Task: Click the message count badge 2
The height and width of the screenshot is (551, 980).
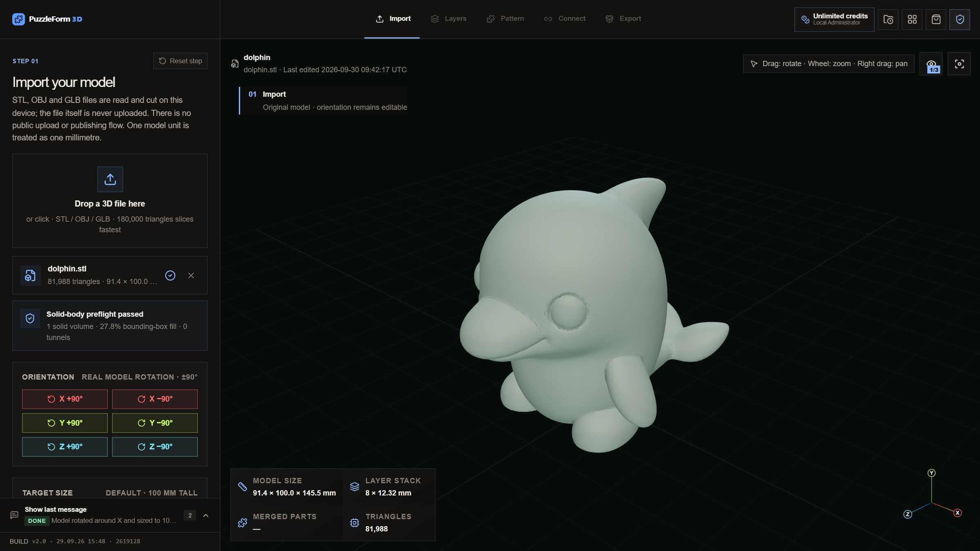Action: coord(190,515)
